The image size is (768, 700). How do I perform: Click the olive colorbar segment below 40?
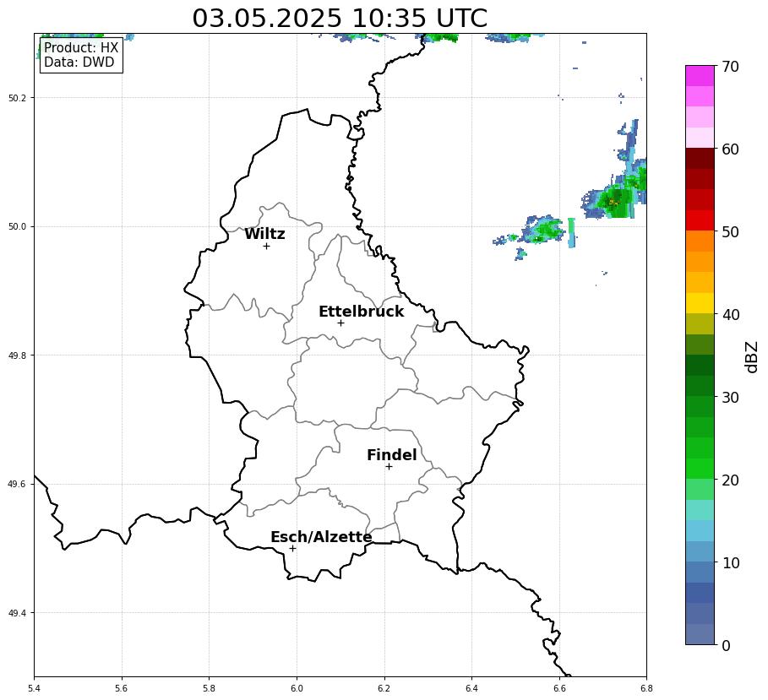[700, 323]
